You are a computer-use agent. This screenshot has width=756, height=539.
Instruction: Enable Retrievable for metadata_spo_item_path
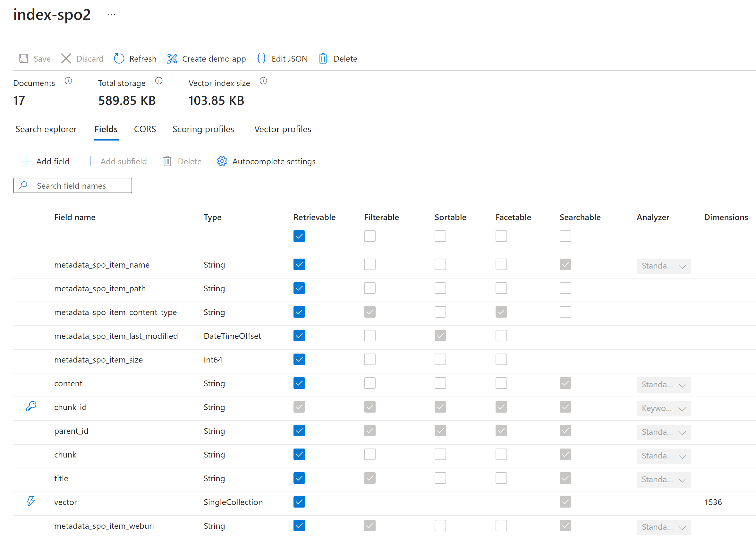[299, 288]
